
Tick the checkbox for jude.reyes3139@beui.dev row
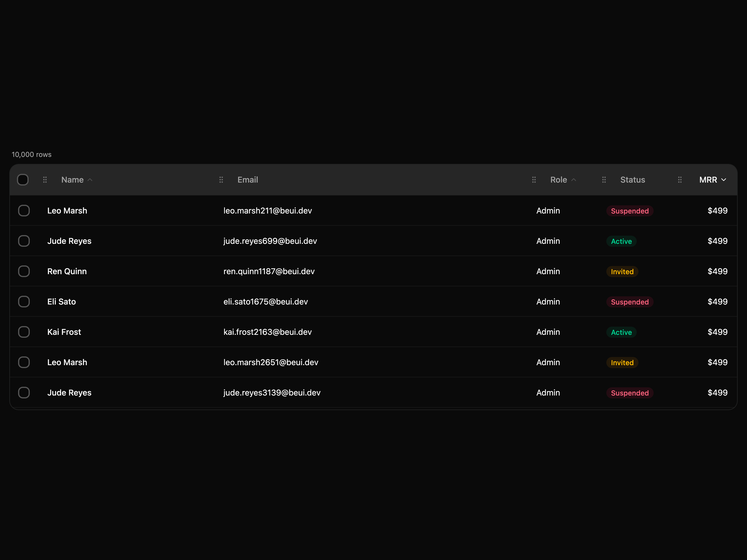click(24, 393)
